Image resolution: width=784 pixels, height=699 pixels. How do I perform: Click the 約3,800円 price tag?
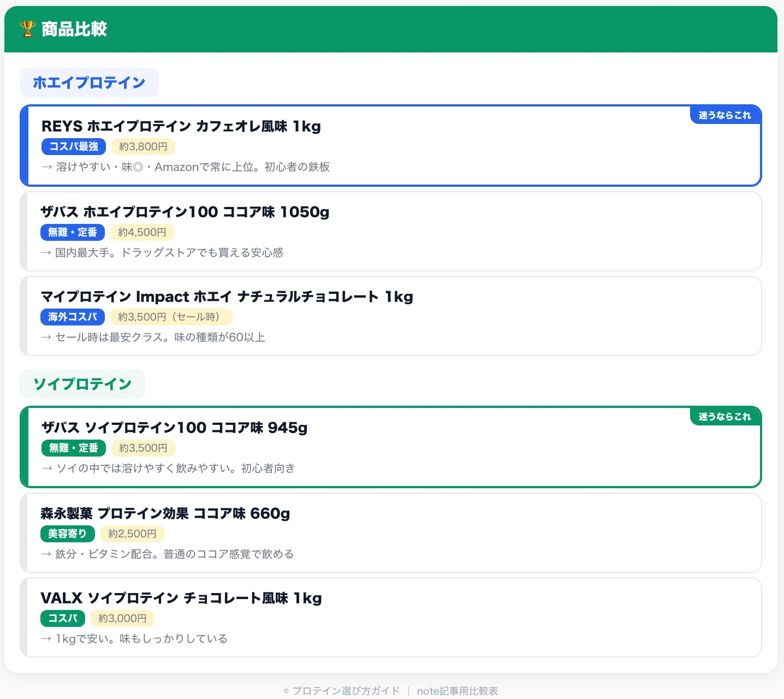(x=143, y=146)
